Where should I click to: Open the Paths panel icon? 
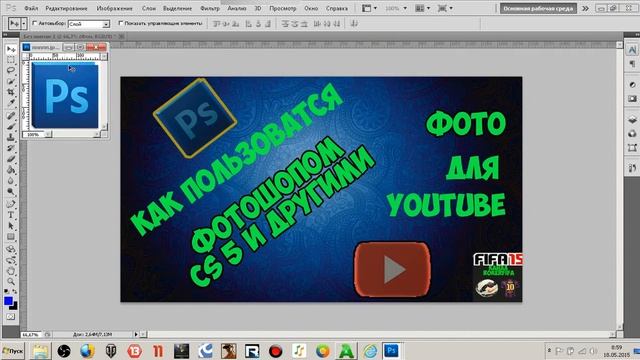coord(632,147)
